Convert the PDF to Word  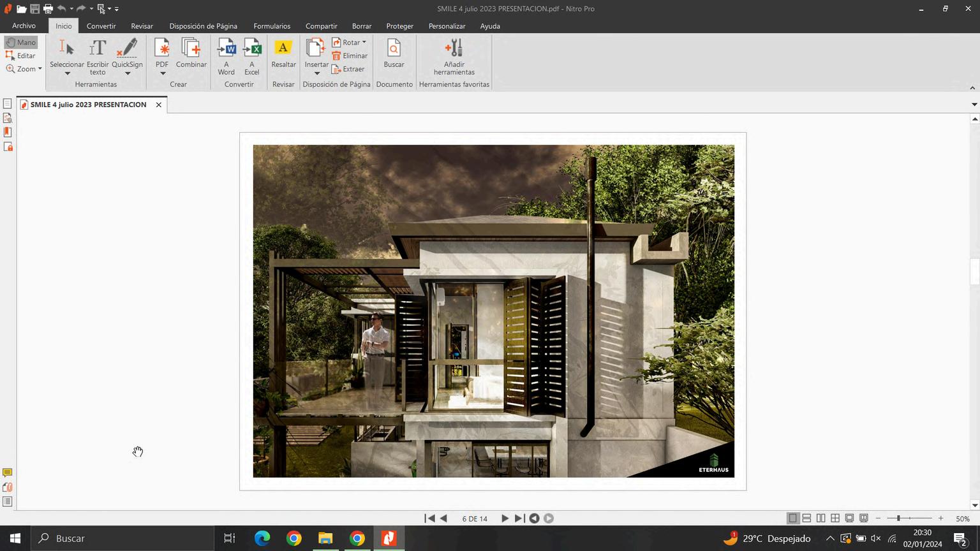pyautogui.click(x=226, y=48)
